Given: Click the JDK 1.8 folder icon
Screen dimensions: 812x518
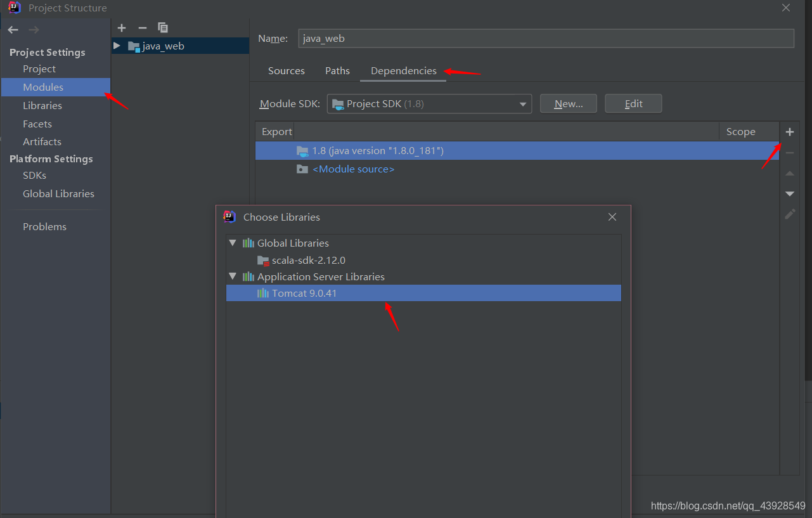Looking at the screenshot, I should tap(302, 151).
